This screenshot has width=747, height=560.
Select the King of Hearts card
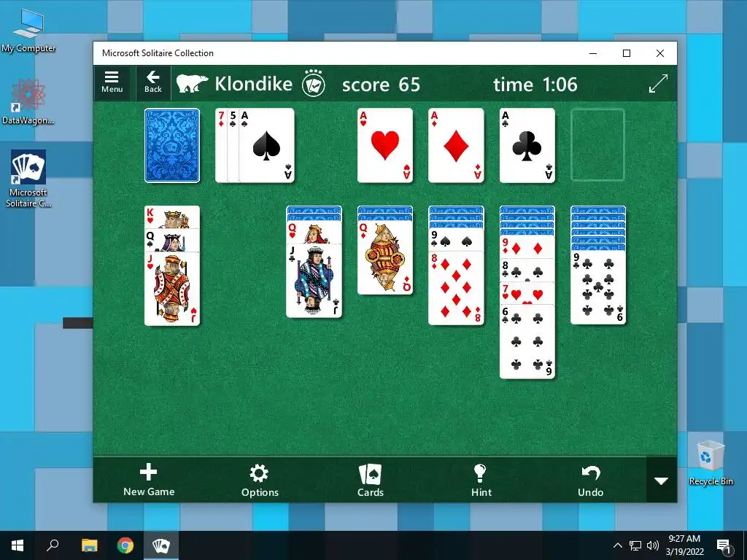(x=172, y=217)
